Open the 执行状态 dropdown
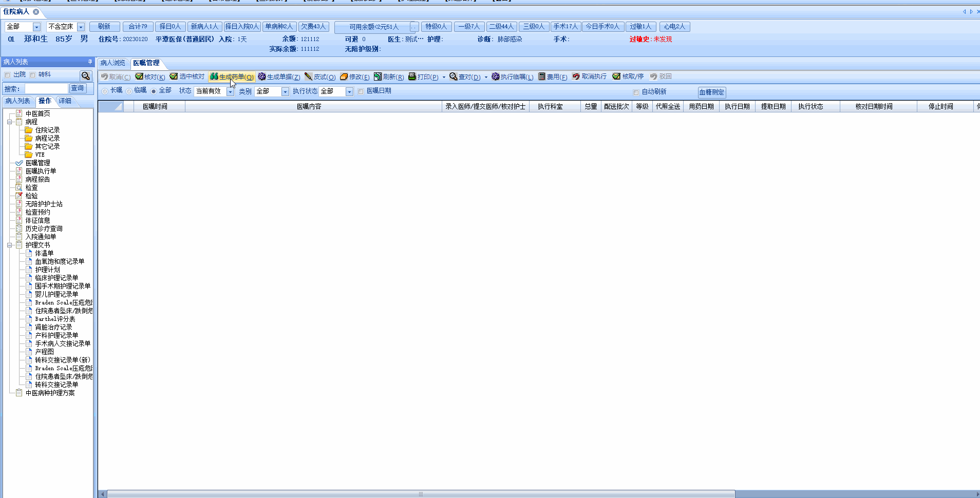980x498 pixels. pyautogui.click(x=349, y=91)
